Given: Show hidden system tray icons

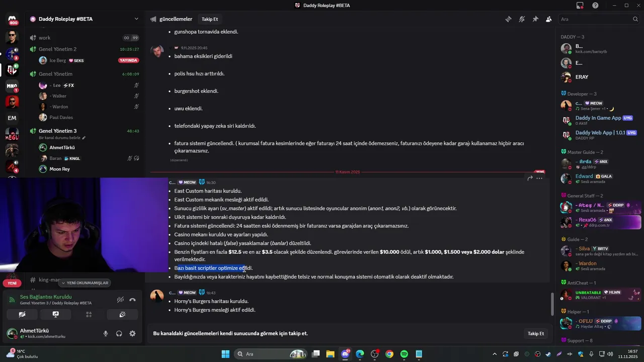Looking at the screenshot, I should [x=495, y=354].
